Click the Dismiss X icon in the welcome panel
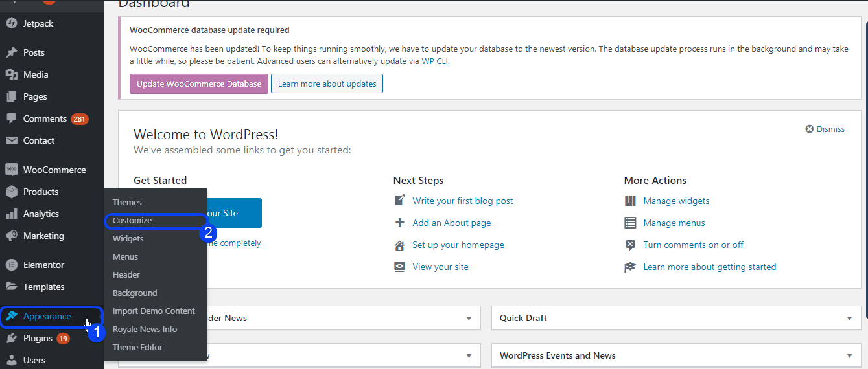This screenshot has height=369, width=868. pyautogui.click(x=809, y=129)
